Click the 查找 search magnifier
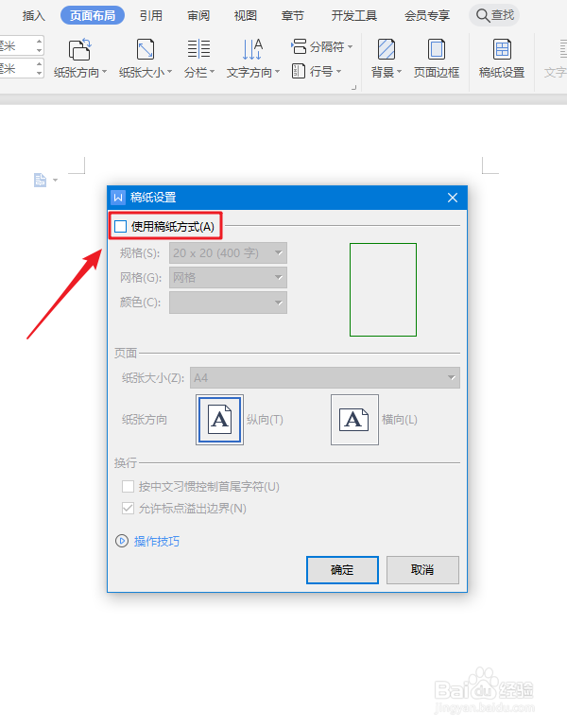Screen dimensions: 567x728 pos(483,16)
